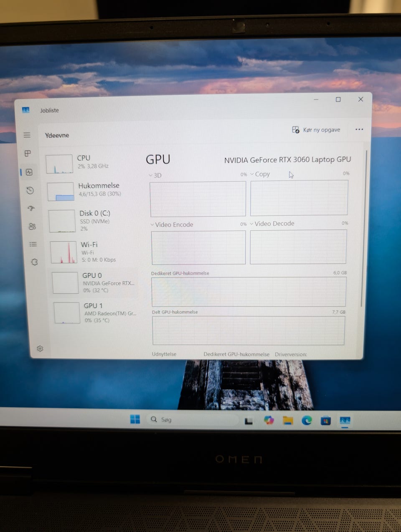This screenshot has width=401, height=532.
Task: Close the Jobliste window
Action: tap(360, 99)
